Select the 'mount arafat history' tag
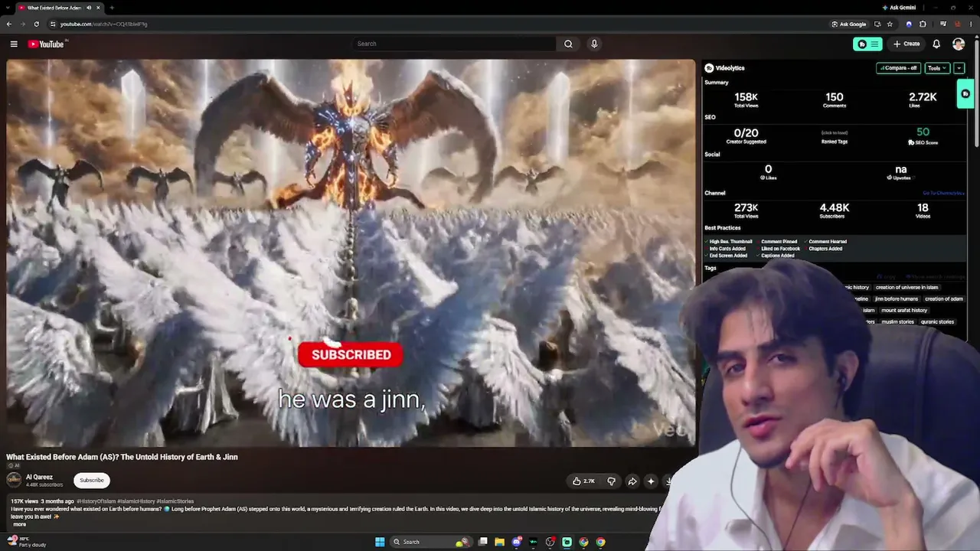 904,311
